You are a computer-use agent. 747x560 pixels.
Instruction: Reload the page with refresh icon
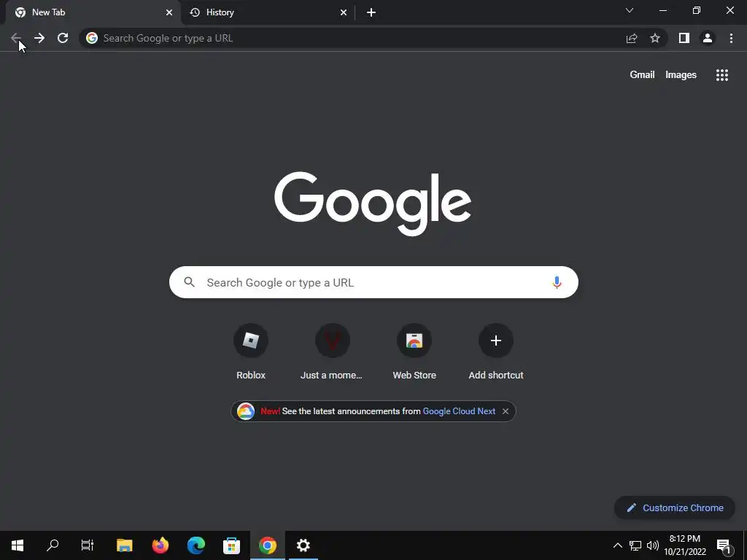(x=63, y=38)
